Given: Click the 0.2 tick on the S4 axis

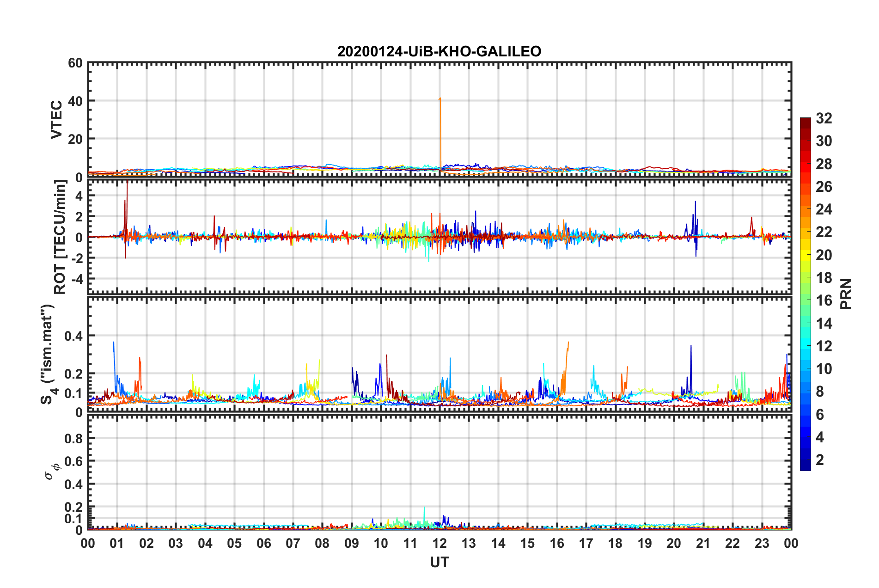Looking at the screenshot, I should coord(73,374).
